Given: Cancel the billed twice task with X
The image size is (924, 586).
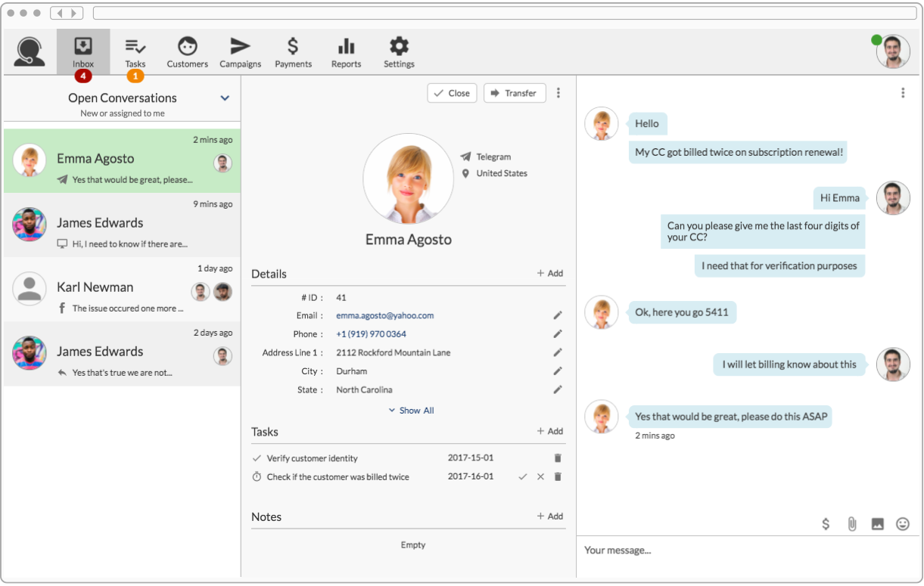Looking at the screenshot, I should tap(540, 477).
